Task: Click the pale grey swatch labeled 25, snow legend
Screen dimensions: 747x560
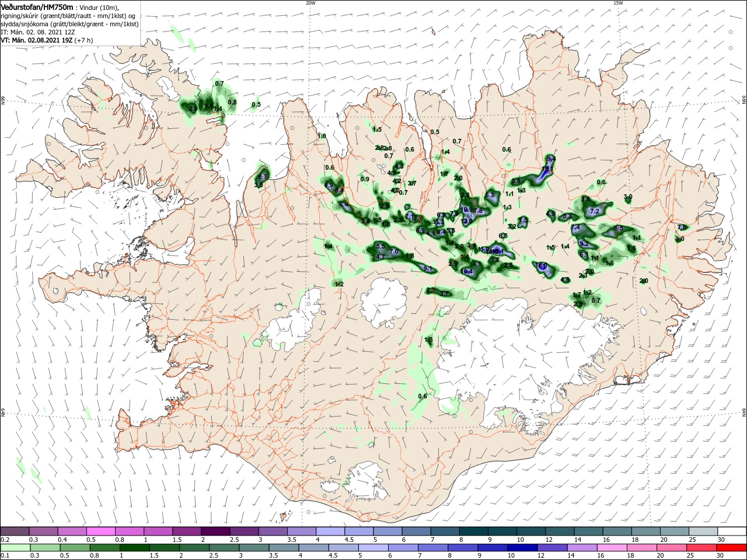Action: coord(703,531)
